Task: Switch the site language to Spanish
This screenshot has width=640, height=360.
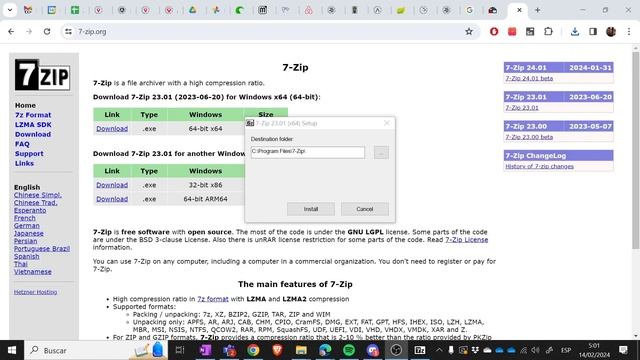Action: tap(27, 256)
